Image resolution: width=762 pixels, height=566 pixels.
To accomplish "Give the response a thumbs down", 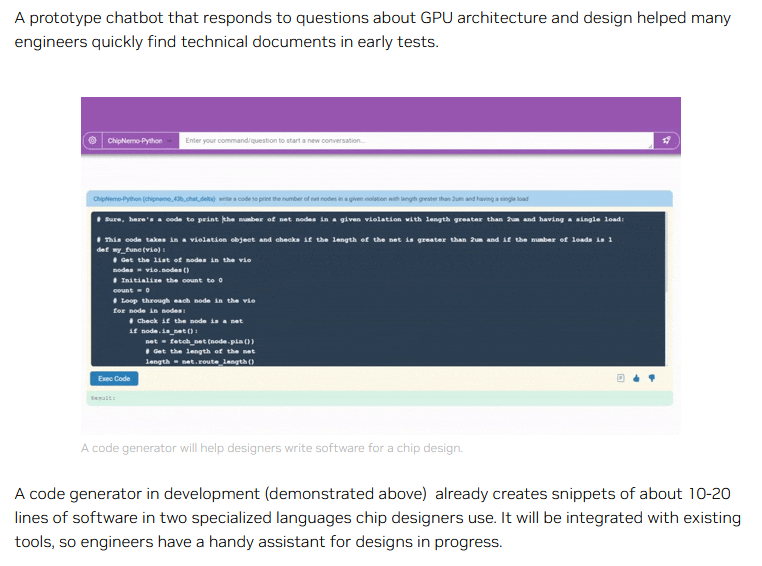I will pyautogui.click(x=652, y=378).
